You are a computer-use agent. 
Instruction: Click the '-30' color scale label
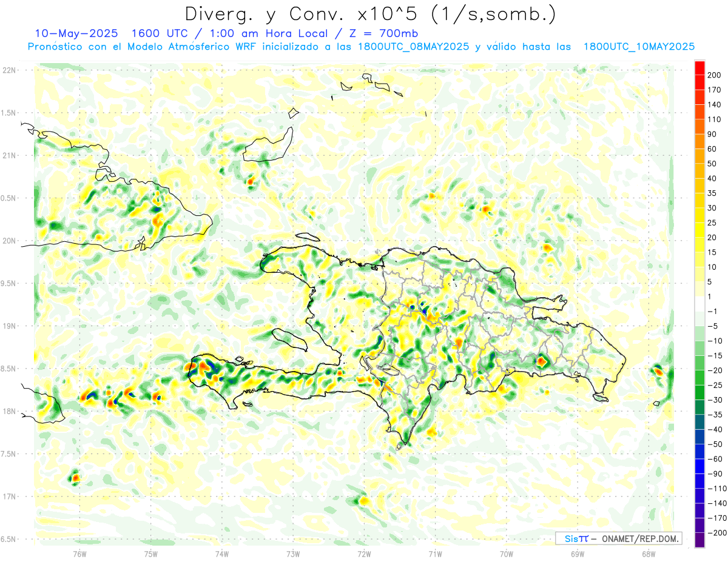click(x=715, y=400)
